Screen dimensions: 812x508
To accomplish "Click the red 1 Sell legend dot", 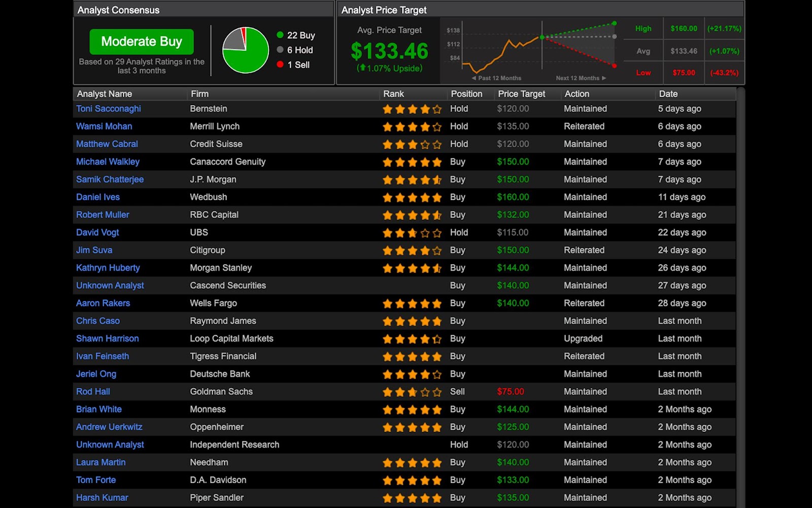I will (280, 65).
